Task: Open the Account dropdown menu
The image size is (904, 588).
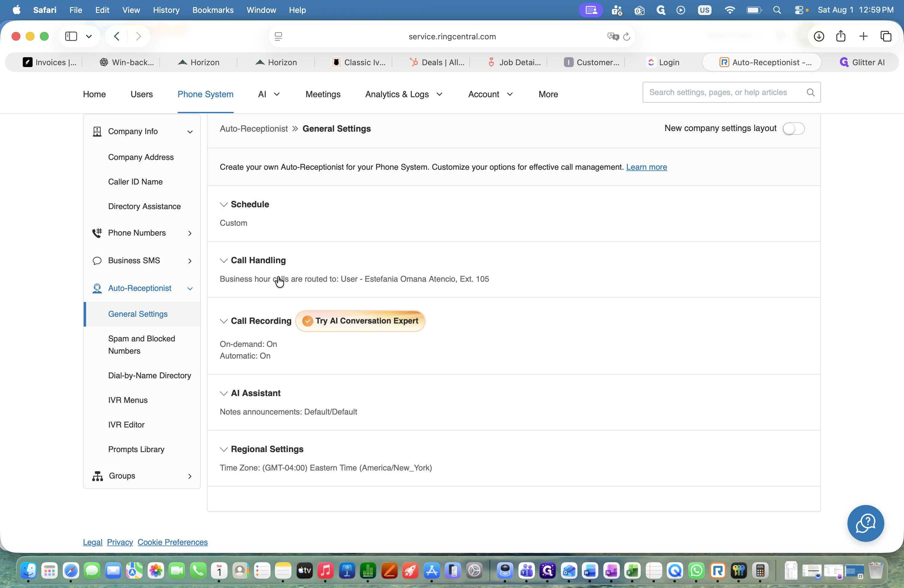Action: pos(490,94)
